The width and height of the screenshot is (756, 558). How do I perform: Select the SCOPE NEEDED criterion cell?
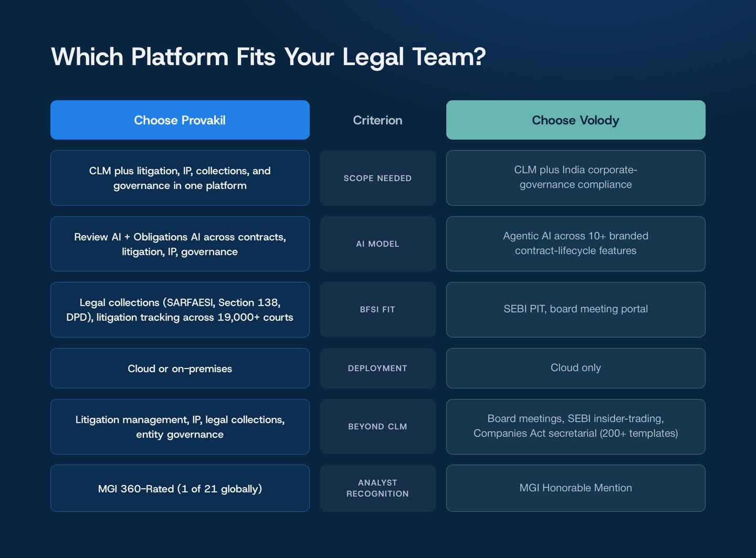click(378, 178)
